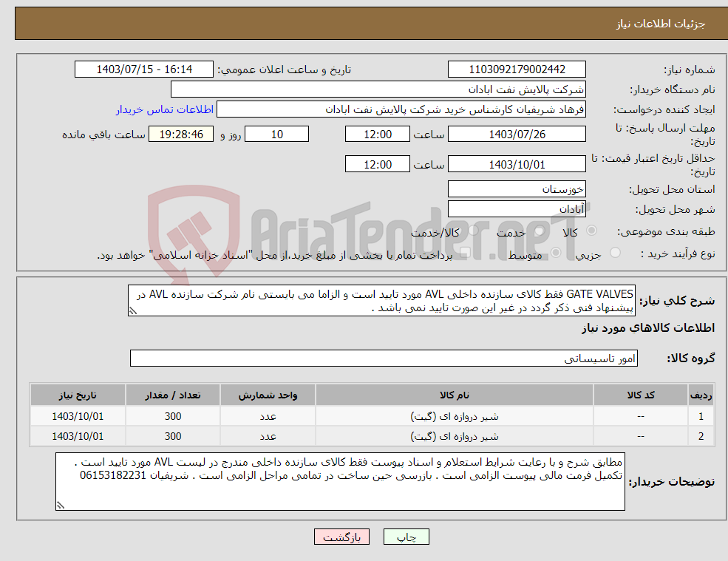Open اطلاعات تماس خریدار link

(165, 109)
